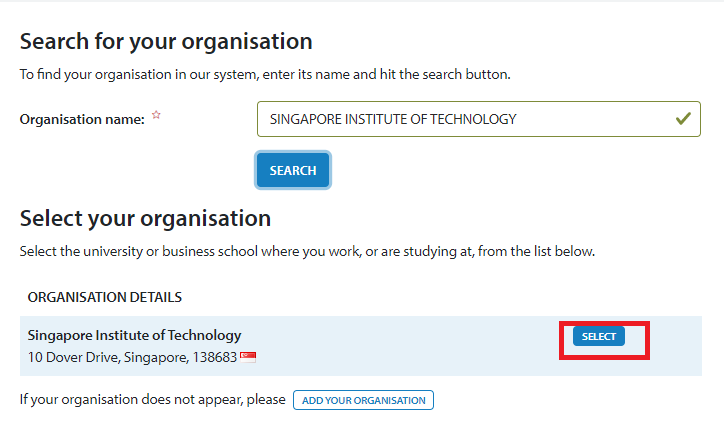This screenshot has height=443, width=724.
Task: Click 'Singapore Institute of Technology' result name
Action: pos(134,335)
